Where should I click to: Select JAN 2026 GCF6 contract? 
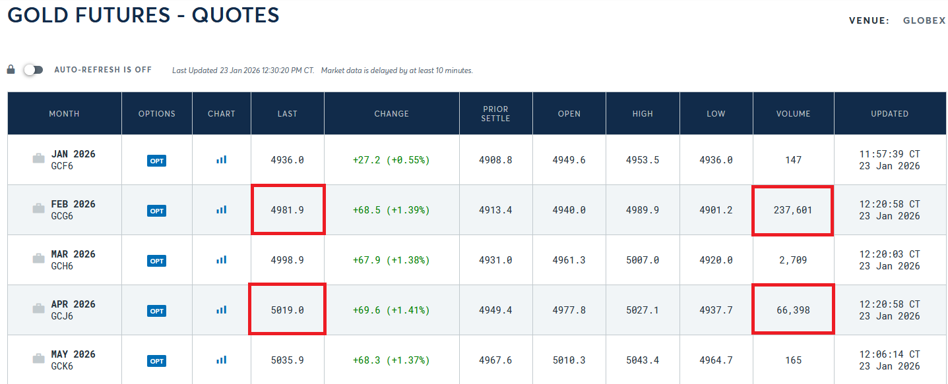73,159
